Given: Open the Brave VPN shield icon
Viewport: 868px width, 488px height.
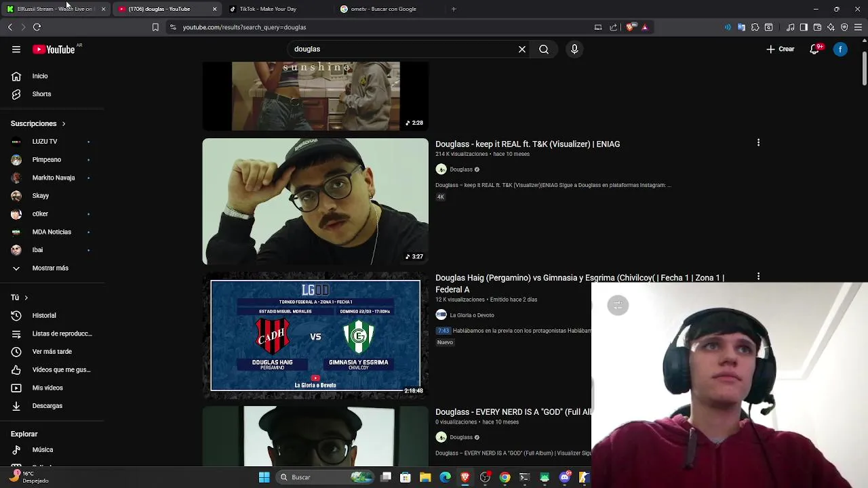Looking at the screenshot, I should (x=844, y=27).
